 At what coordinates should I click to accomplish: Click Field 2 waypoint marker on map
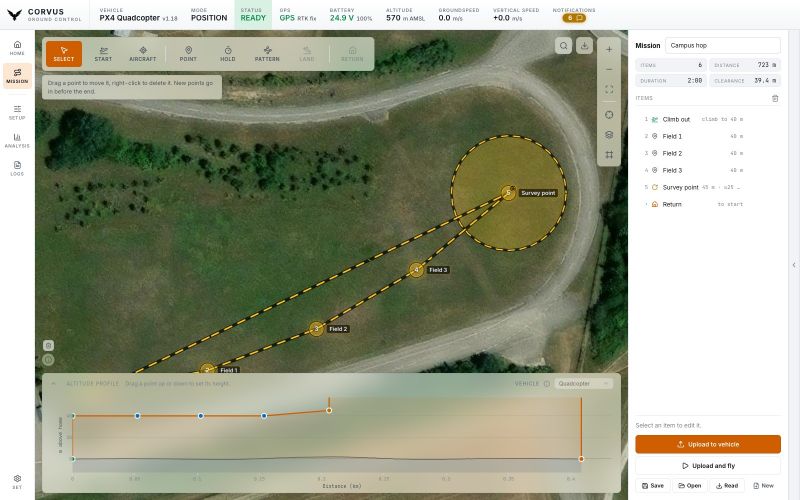[x=316, y=329]
